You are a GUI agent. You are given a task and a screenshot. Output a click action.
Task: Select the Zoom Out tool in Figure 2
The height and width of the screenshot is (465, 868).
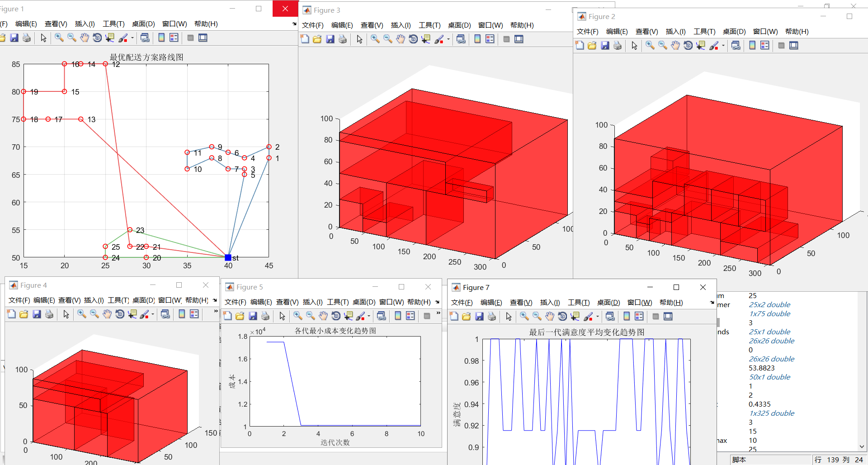tap(663, 45)
